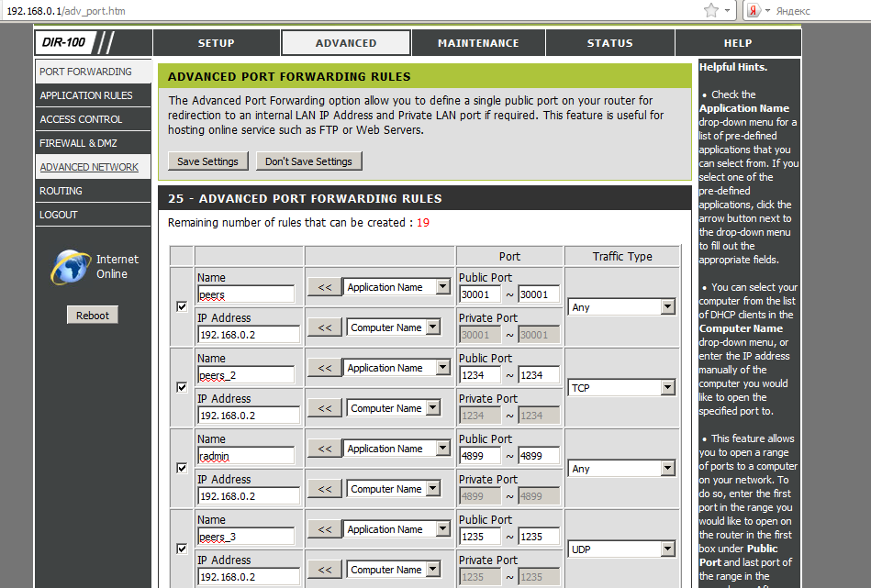Viewport: 871px width, 588px height.
Task: Click the bookmark star icon in address bar
Action: (x=711, y=10)
